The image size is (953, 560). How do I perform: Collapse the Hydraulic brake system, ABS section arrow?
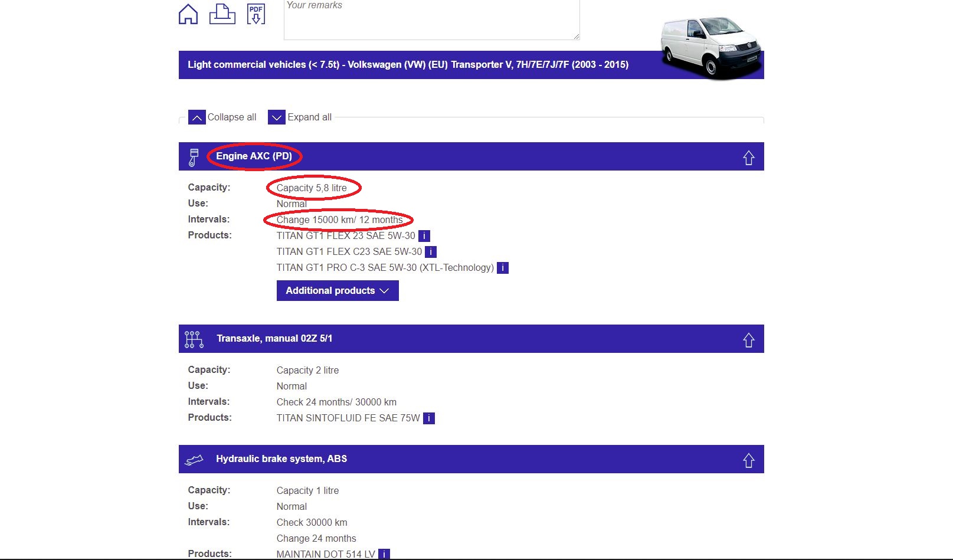[749, 460]
